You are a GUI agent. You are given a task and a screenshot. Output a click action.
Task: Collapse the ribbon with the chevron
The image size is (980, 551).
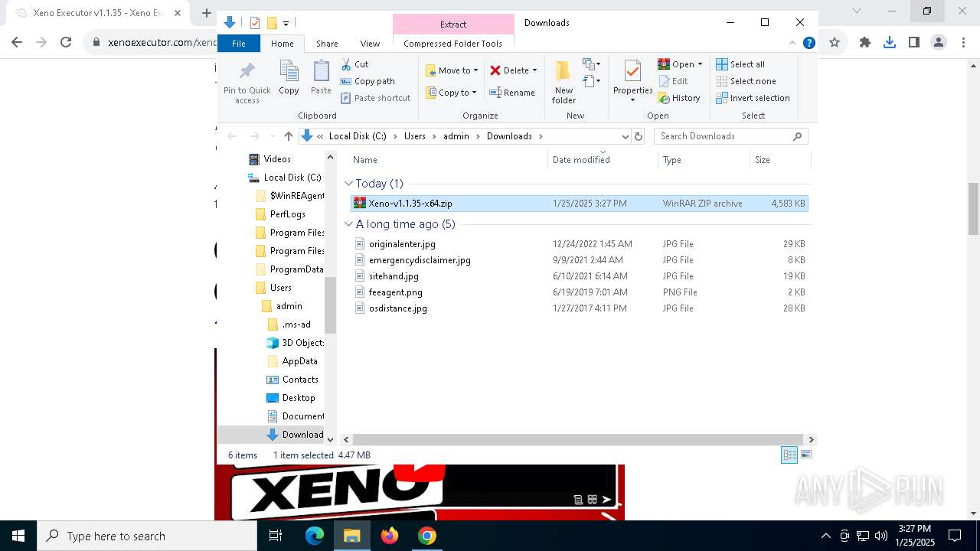(793, 44)
